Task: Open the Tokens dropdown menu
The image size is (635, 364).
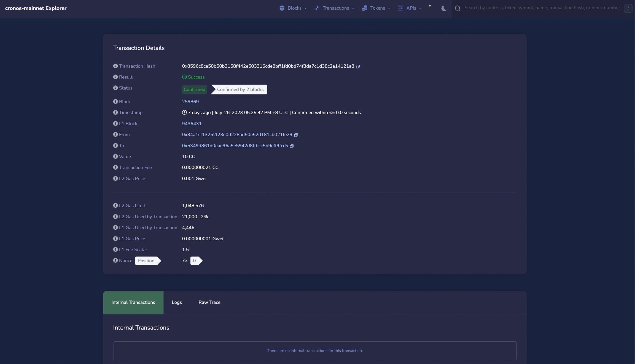Action: tap(376, 8)
